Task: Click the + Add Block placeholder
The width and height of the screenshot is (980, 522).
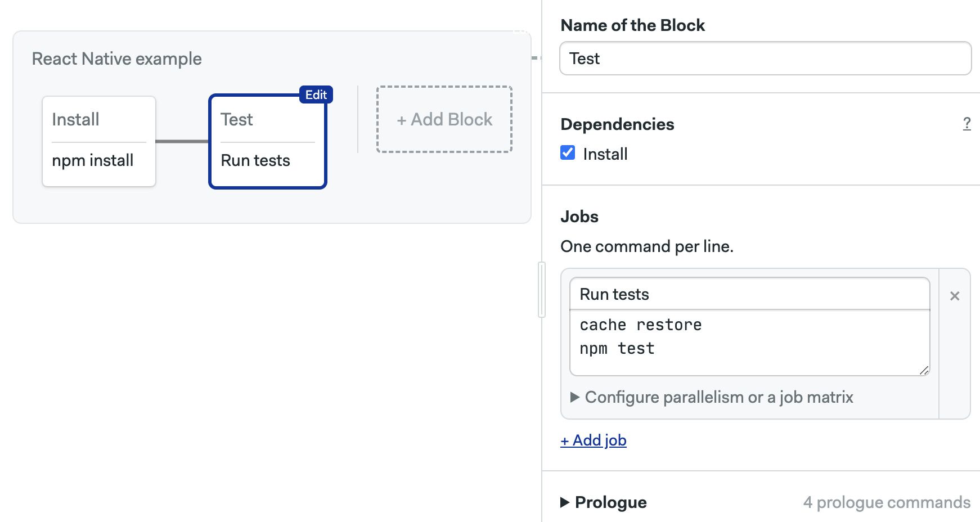Action: point(444,119)
